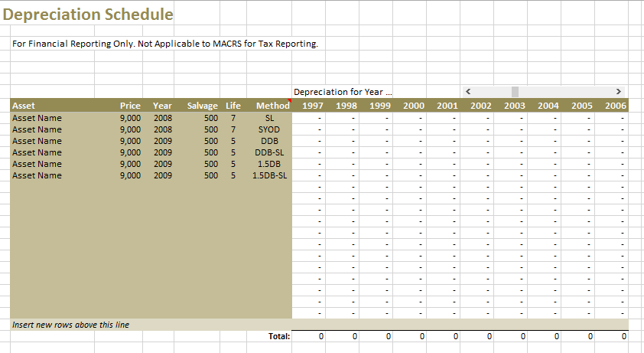This screenshot has height=353, width=644.
Task: Select the Life column header cell
Action: click(x=233, y=106)
